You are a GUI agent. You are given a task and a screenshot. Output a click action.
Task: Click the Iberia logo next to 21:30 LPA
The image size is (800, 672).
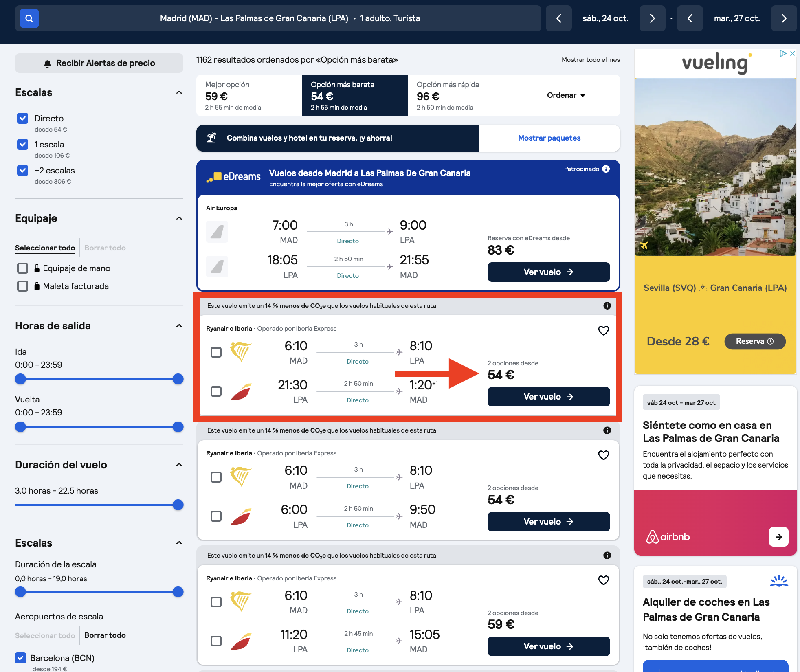[241, 391]
